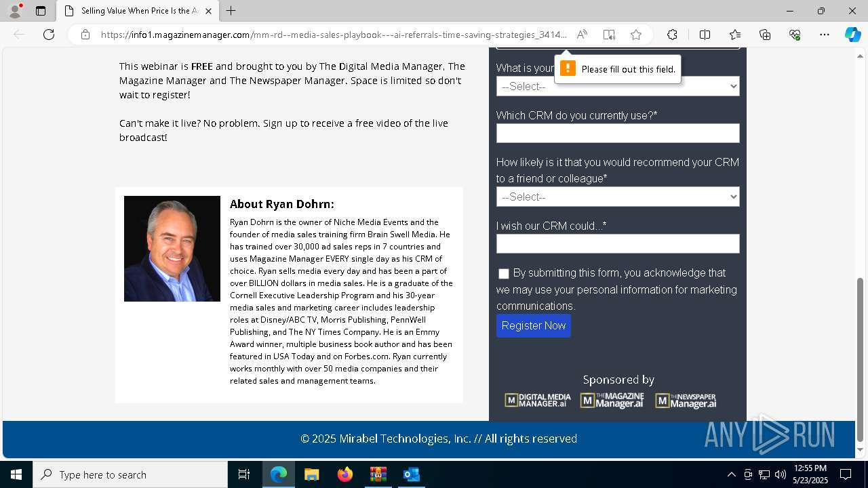Add this page to favorites star

pyautogui.click(x=636, y=35)
